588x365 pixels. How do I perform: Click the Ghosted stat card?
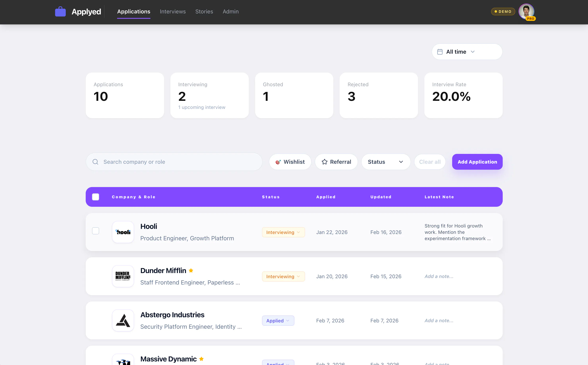(294, 95)
